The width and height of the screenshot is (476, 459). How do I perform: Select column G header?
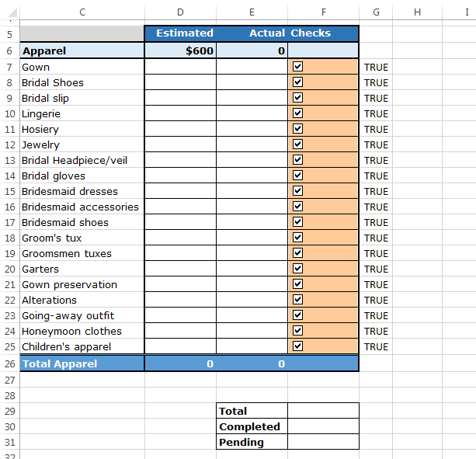[x=376, y=12]
